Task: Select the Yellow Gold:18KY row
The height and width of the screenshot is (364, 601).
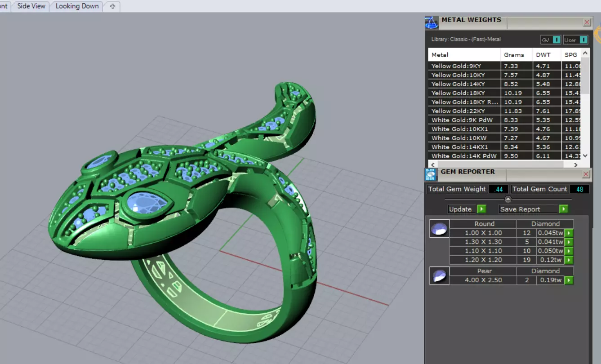Action: coord(505,93)
